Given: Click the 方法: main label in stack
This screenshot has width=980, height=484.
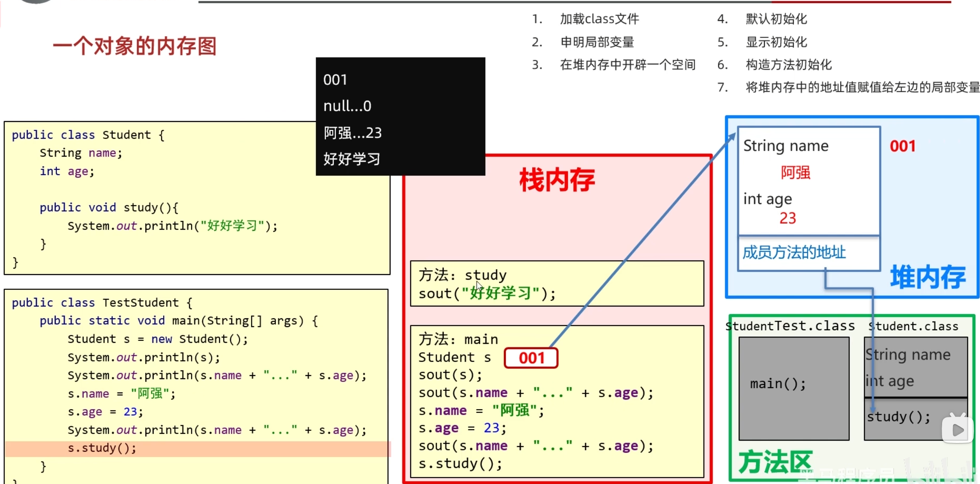Looking at the screenshot, I should point(458,339).
